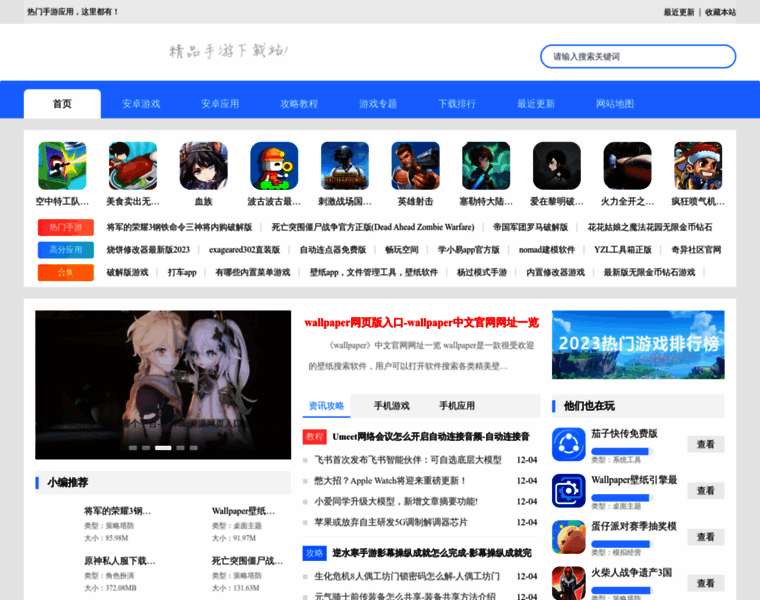
Task: Switch to the 资讯攻略 tab
Action: pyautogui.click(x=326, y=406)
